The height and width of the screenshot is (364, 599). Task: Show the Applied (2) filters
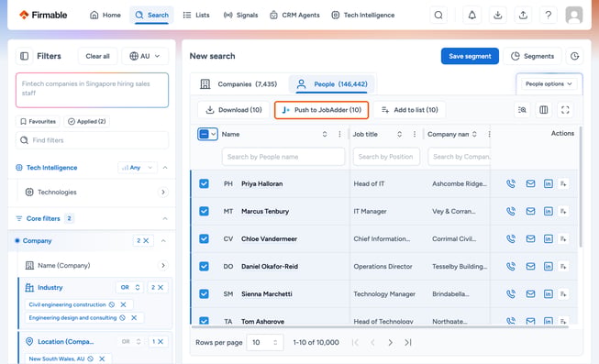(x=87, y=121)
